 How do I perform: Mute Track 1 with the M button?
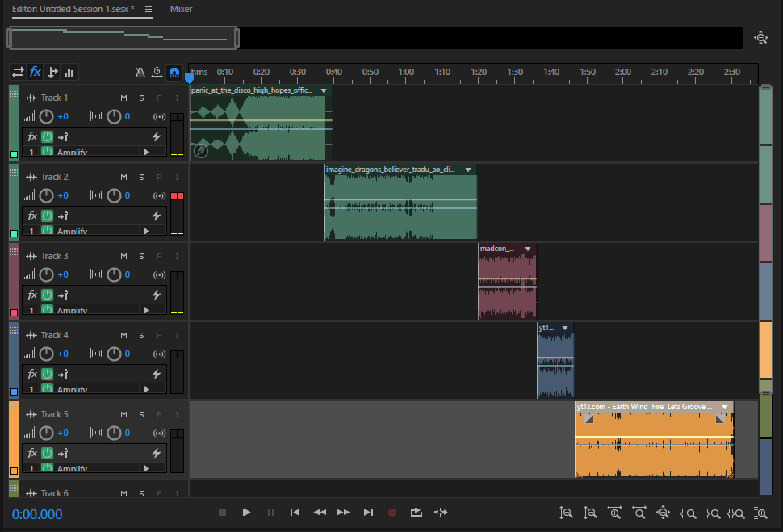124,98
